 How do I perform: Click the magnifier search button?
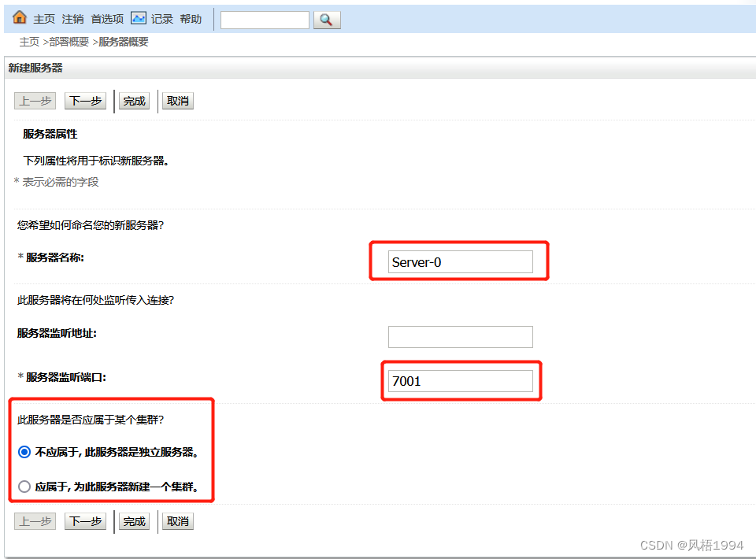tap(327, 20)
